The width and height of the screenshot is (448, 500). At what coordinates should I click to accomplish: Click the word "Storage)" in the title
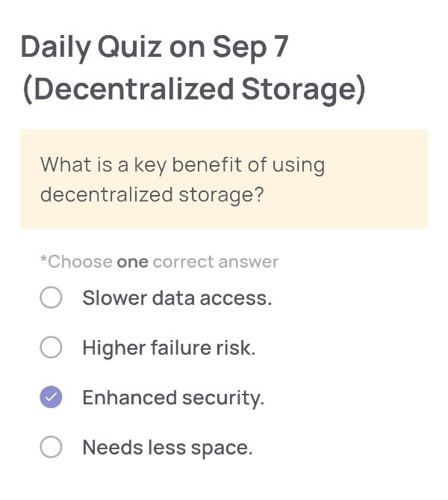[x=303, y=90]
